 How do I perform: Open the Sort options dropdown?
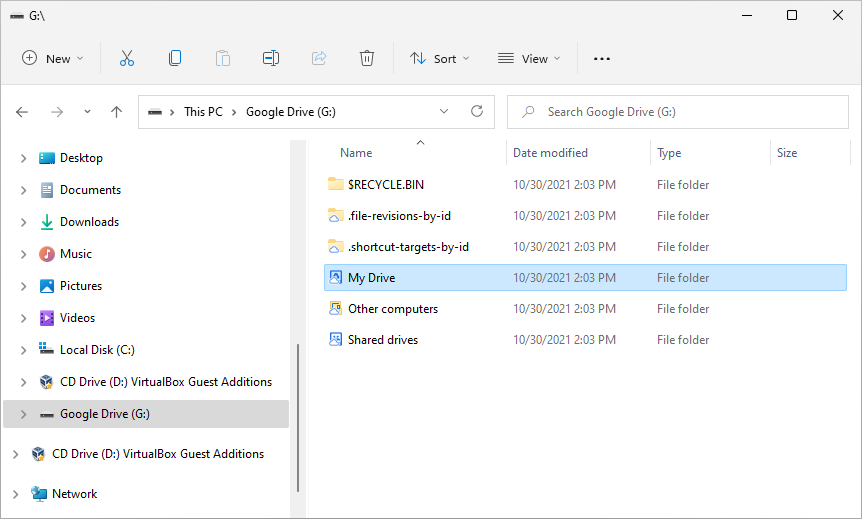[x=440, y=58]
